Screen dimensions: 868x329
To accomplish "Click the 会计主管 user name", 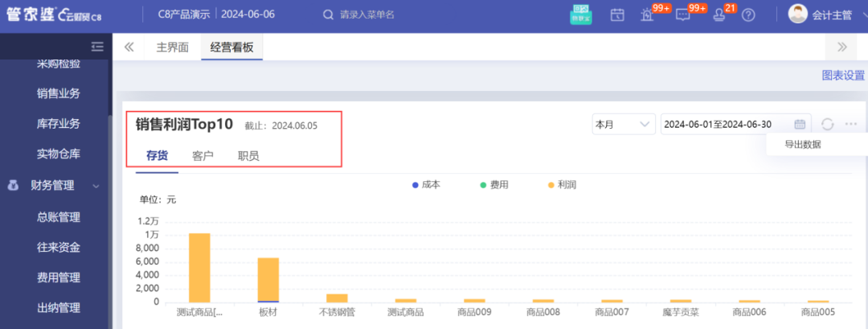I will coord(832,15).
